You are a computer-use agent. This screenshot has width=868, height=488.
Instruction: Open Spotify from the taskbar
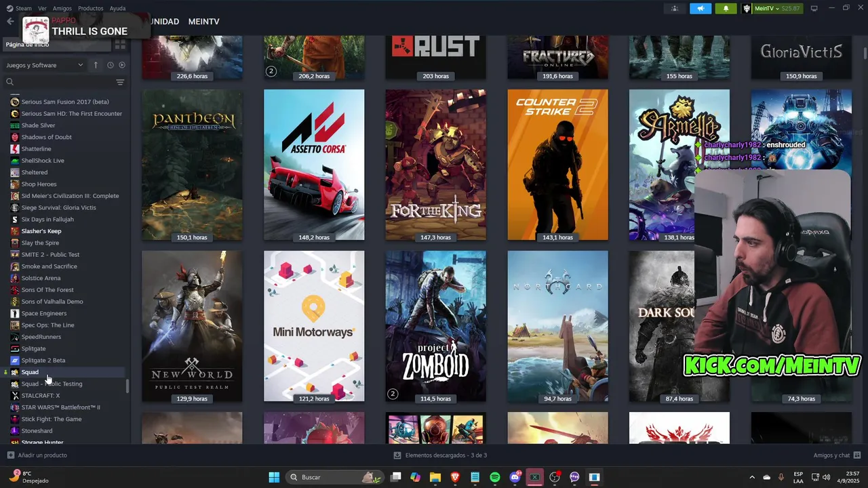495,477
